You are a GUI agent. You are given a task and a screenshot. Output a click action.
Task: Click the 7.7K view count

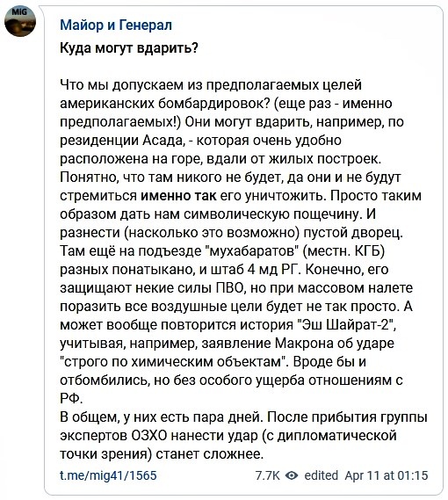coord(268,475)
